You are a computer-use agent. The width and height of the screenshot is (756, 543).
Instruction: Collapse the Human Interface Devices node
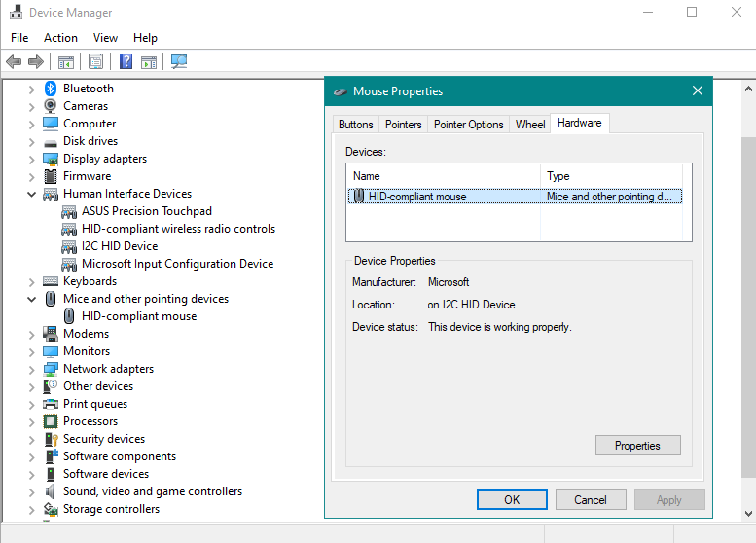pyautogui.click(x=31, y=195)
